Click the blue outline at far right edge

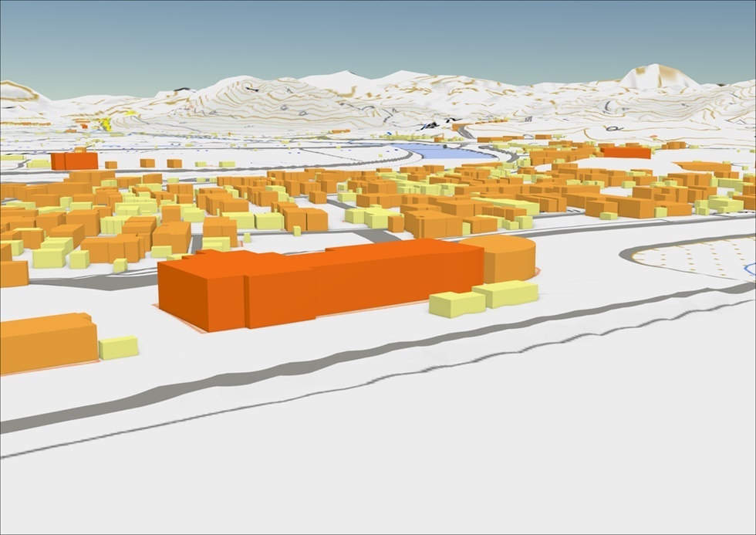coord(750,269)
